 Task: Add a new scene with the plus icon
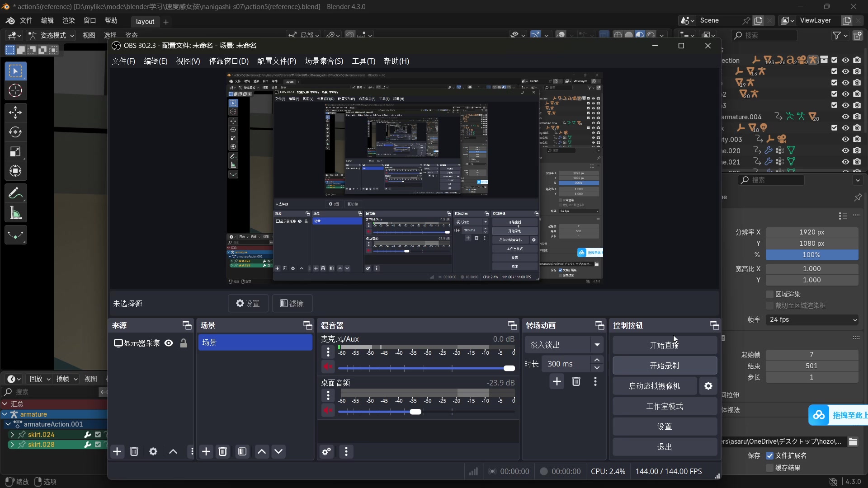click(206, 451)
